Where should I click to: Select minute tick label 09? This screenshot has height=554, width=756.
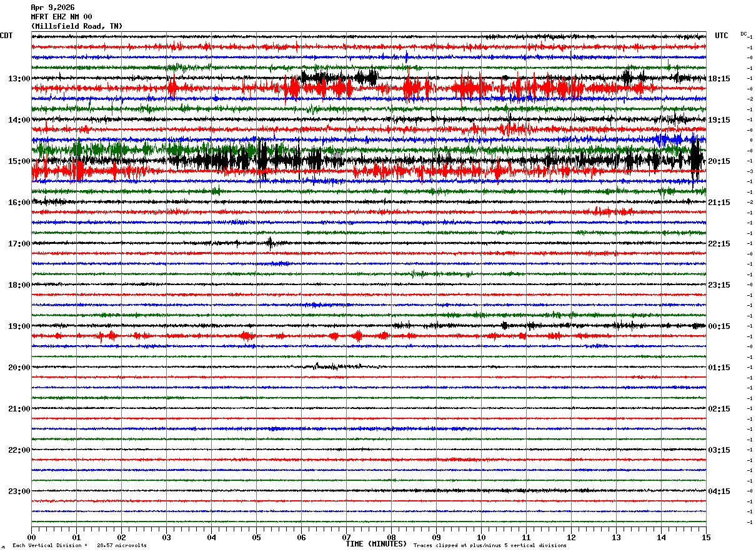436,537
